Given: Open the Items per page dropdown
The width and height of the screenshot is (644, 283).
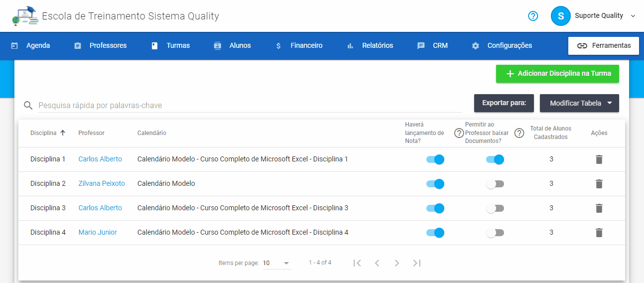Looking at the screenshot, I should (276, 263).
